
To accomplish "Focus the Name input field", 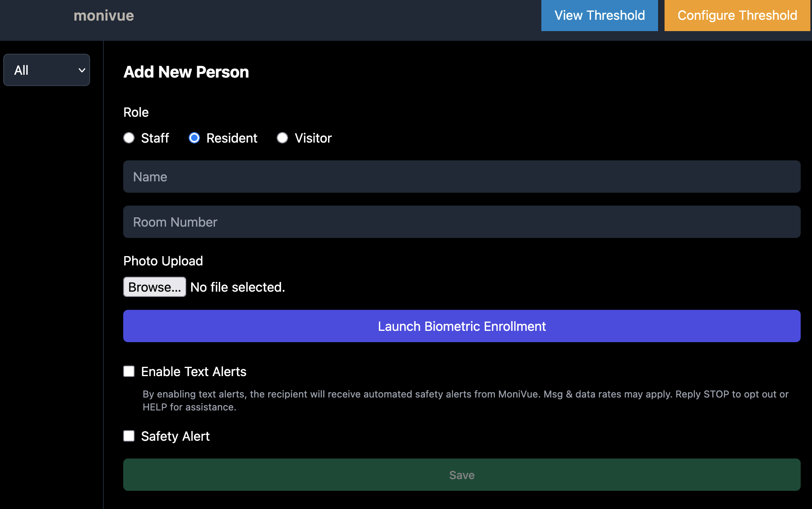I will point(461,177).
